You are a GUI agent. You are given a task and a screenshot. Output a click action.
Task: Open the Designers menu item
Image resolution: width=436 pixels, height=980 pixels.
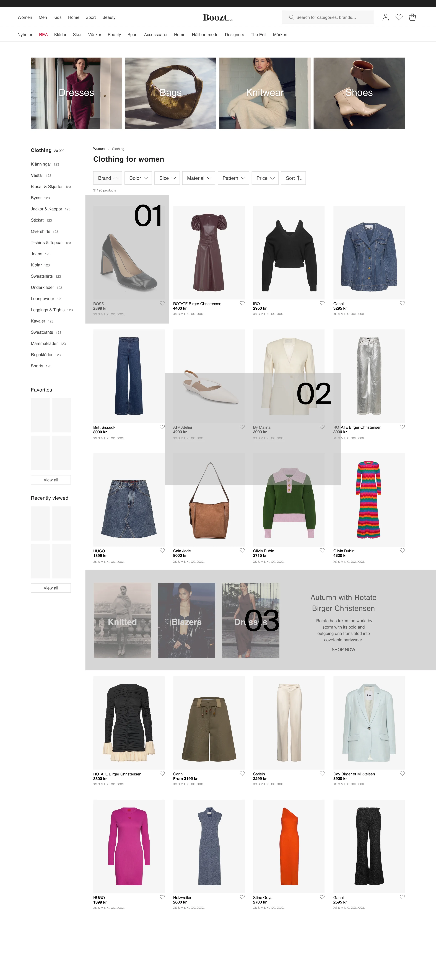pos(234,35)
